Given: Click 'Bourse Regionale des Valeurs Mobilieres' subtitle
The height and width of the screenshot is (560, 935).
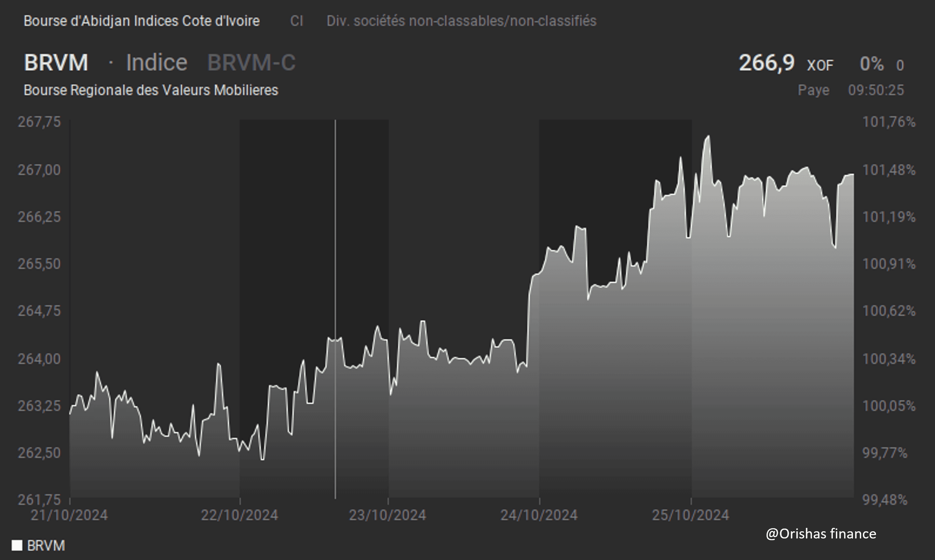Looking at the screenshot, I should (151, 90).
